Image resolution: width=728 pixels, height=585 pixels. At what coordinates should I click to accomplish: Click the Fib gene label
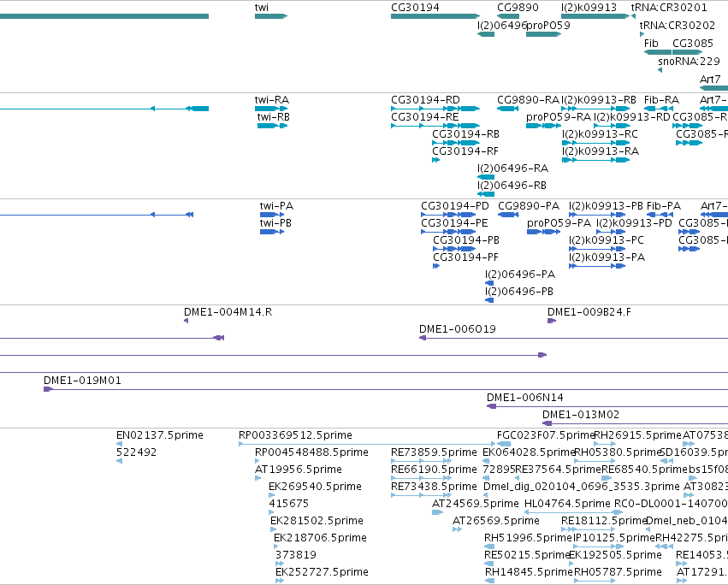(651, 43)
